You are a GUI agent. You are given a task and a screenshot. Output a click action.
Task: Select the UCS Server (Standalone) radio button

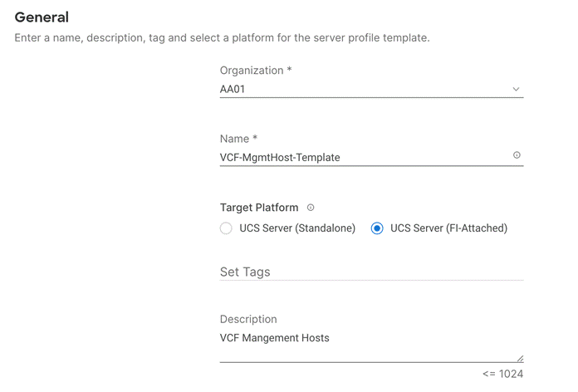(x=226, y=228)
